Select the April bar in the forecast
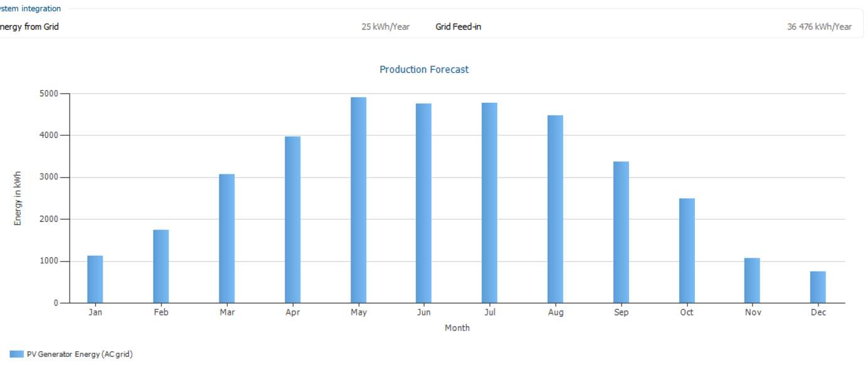Viewport: 868px width, 365px height. coord(292,220)
